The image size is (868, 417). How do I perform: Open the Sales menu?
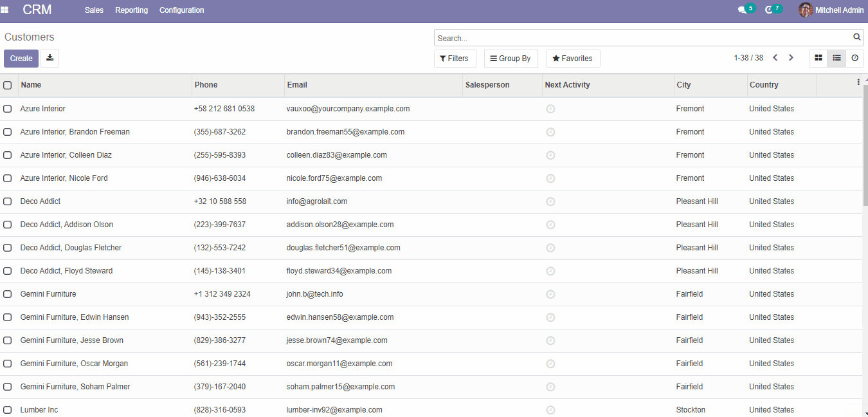pos(94,10)
